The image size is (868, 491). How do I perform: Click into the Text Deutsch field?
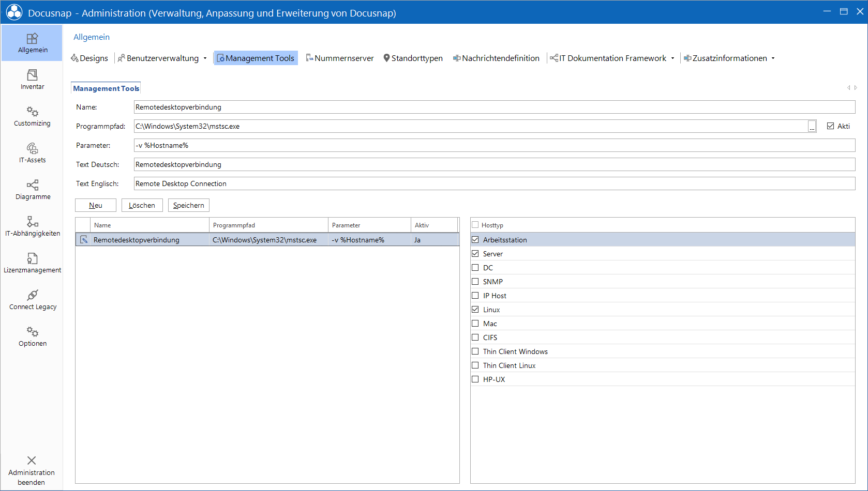[495, 164]
